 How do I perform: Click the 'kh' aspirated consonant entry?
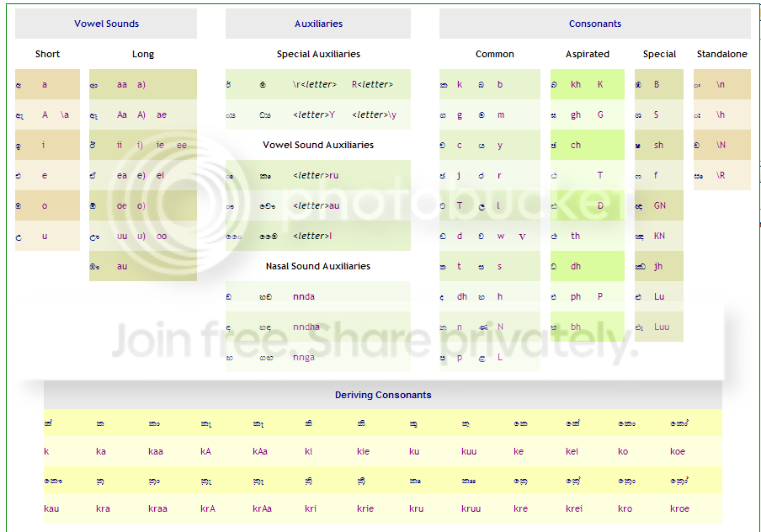576,84
